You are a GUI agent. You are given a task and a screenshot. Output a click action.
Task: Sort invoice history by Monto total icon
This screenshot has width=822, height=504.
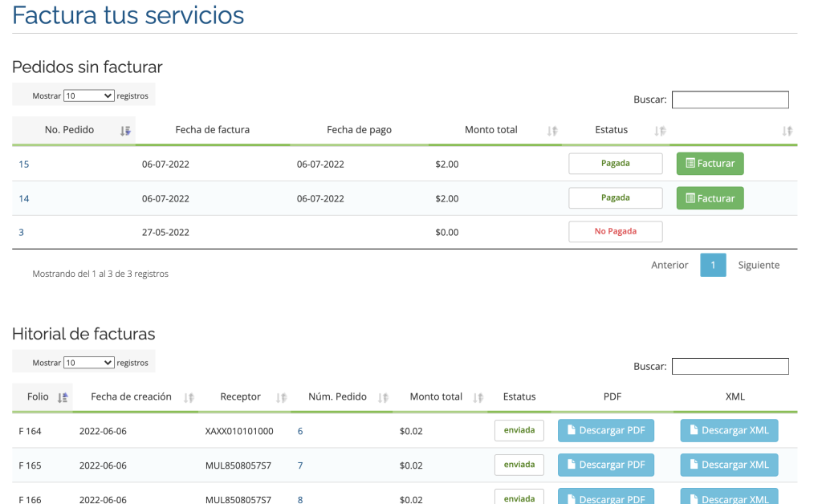pyautogui.click(x=478, y=397)
